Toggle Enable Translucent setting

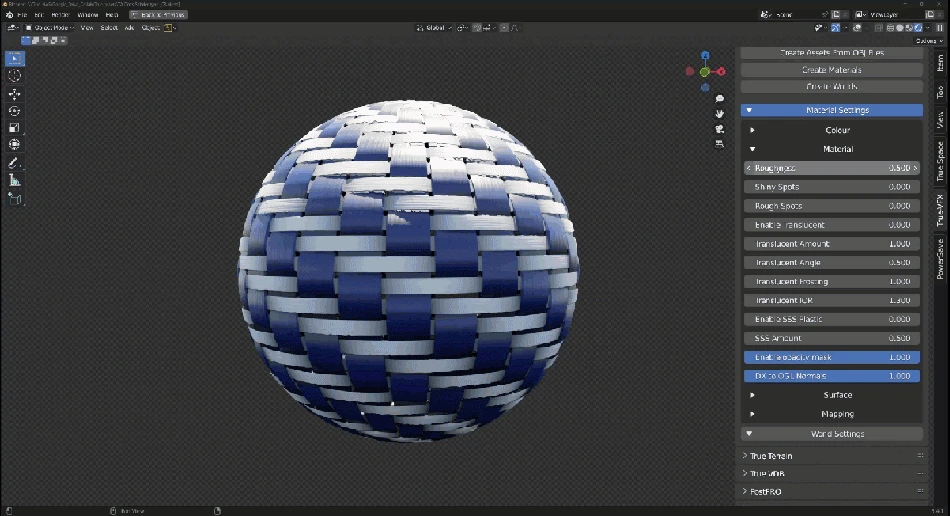(x=832, y=225)
